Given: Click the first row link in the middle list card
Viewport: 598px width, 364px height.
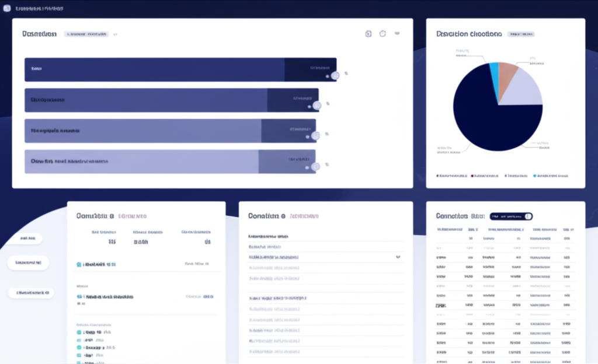Looking at the screenshot, I should point(268,237).
